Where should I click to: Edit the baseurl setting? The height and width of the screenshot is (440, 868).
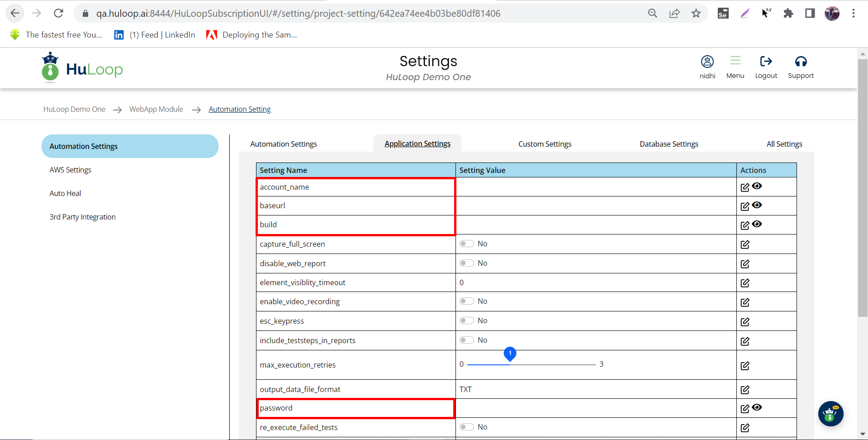click(x=745, y=206)
